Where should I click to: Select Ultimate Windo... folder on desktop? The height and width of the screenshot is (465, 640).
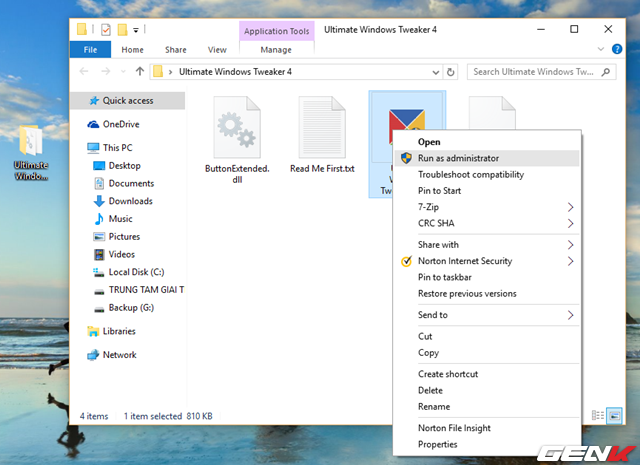(x=31, y=153)
